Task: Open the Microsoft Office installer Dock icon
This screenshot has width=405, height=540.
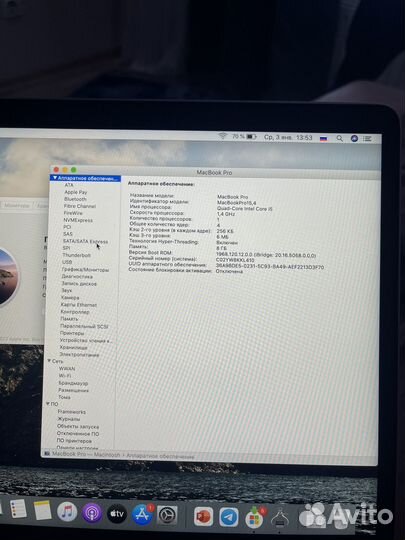Action: pos(254,518)
